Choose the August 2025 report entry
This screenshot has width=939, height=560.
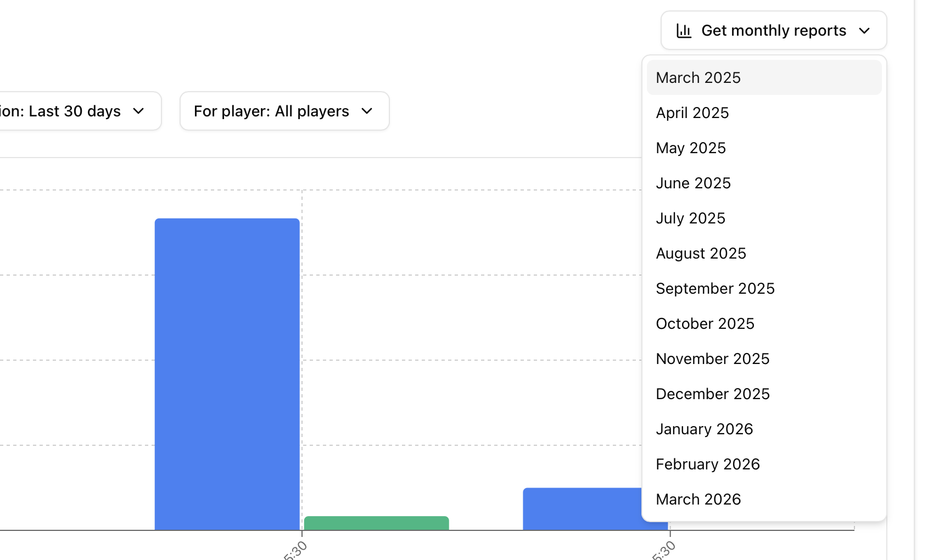point(701,253)
